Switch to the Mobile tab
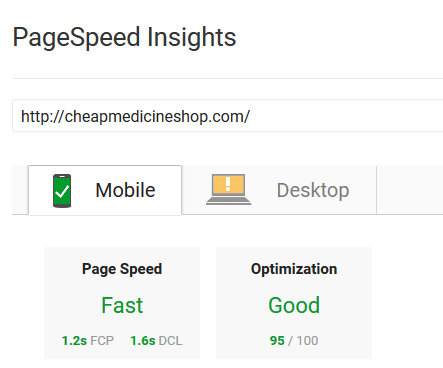Image resolution: width=443 pixels, height=368 pixels. [x=105, y=190]
